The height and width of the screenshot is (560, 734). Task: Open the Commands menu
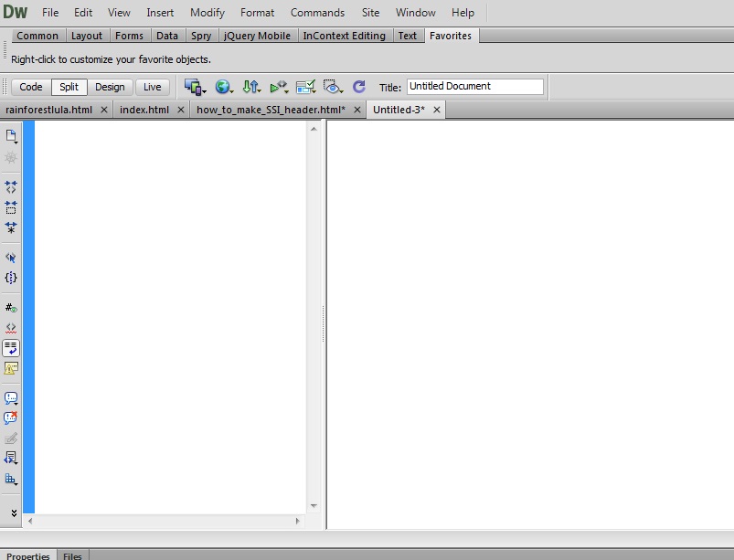coord(317,13)
